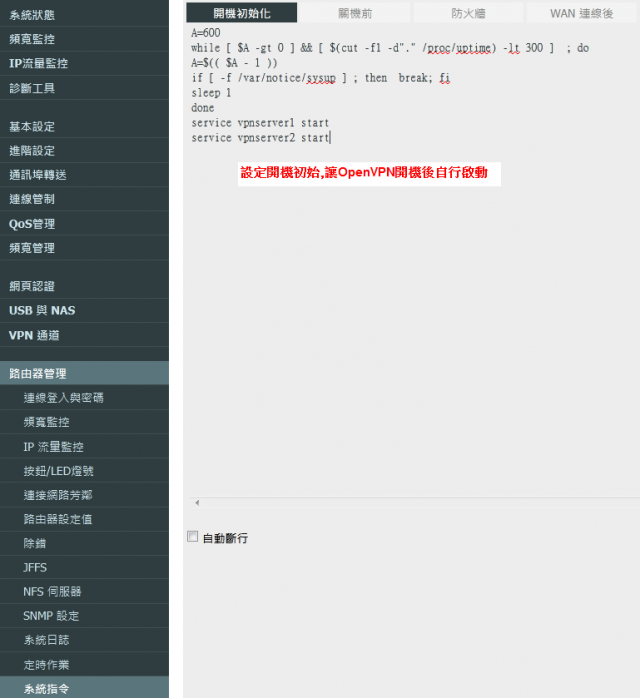Click the 'done' script line
Screen dimensions: 640x699
point(203,107)
